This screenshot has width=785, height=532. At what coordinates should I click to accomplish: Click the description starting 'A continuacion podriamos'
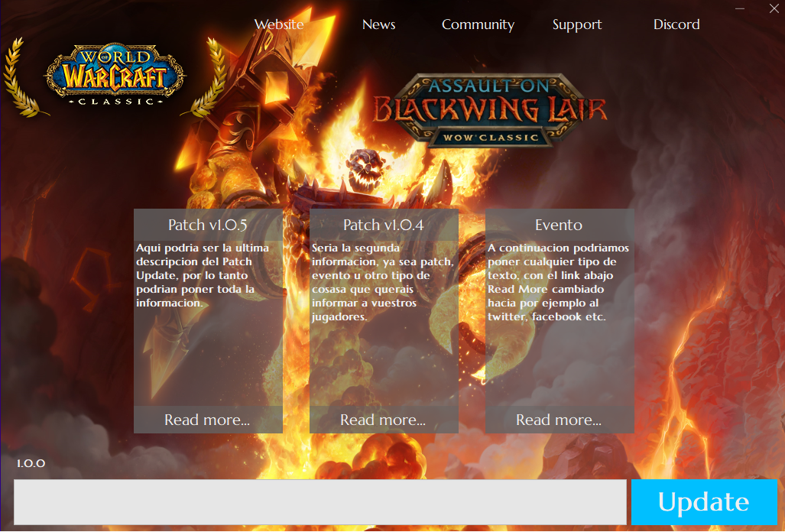558,282
